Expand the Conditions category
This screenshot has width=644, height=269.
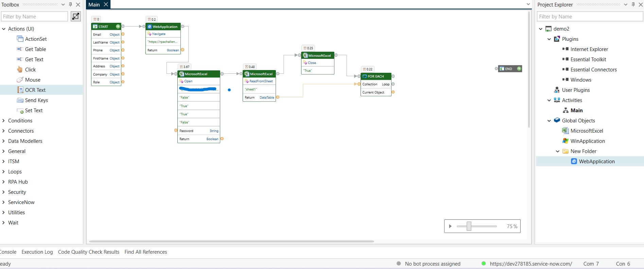[4, 120]
